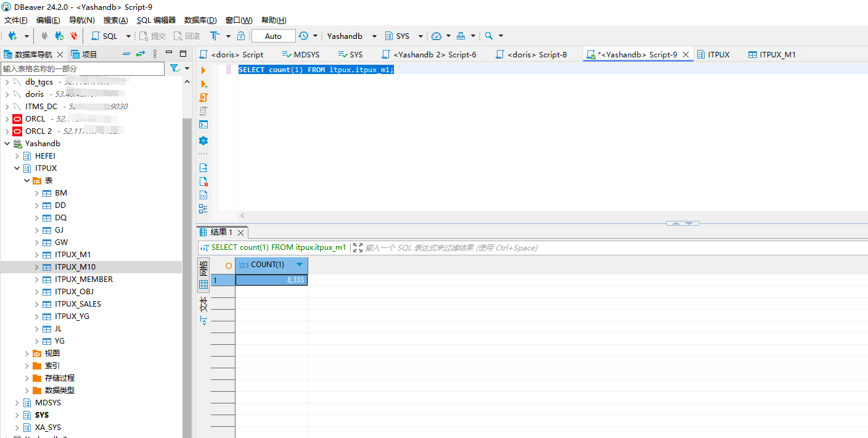
Task: Open the dropdown arrow beside SQL button
Action: [x=128, y=36]
